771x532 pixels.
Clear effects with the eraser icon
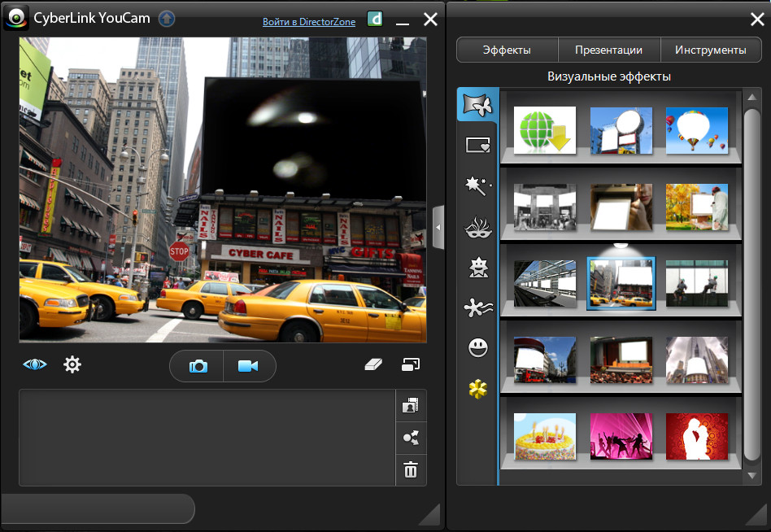click(x=373, y=364)
